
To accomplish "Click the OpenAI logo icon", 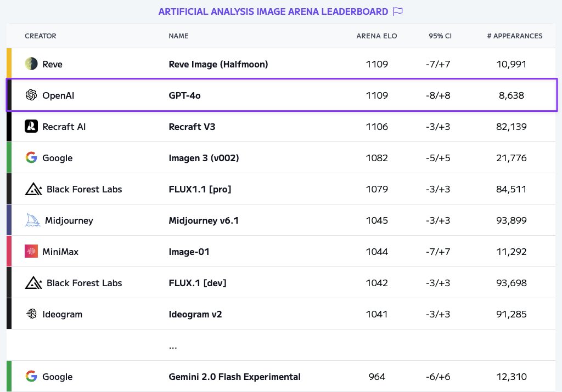I will point(31,95).
